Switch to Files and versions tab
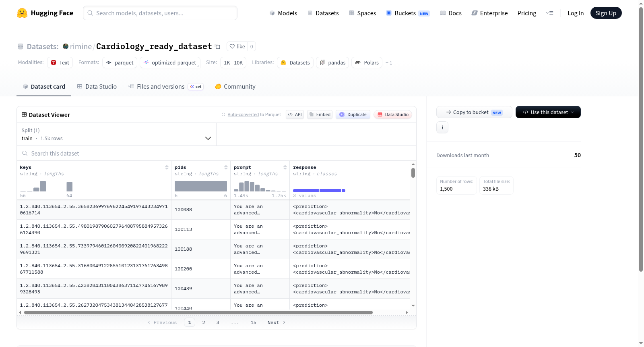The height and width of the screenshot is (347, 644). (165, 86)
